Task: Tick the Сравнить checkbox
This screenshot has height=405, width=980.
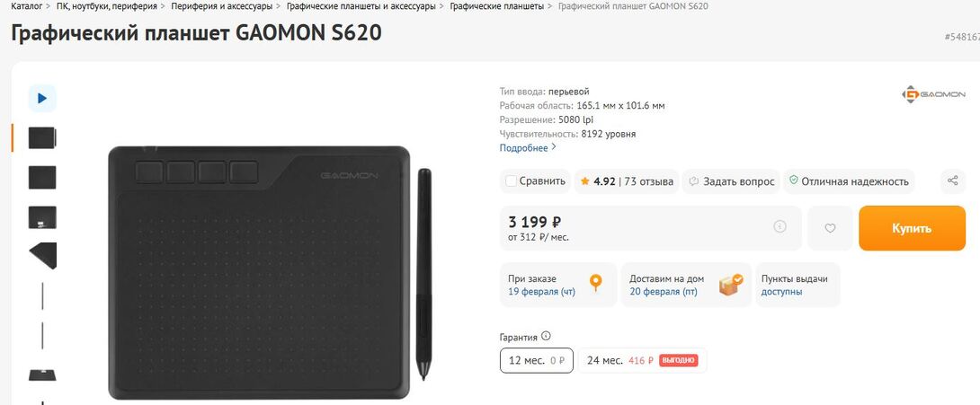Action: tap(512, 181)
